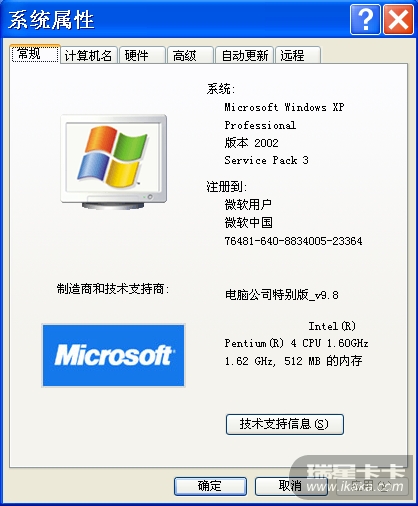418x506 pixels.
Task: Click the 应用 button behind the watermark
Action: click(372, 486)
